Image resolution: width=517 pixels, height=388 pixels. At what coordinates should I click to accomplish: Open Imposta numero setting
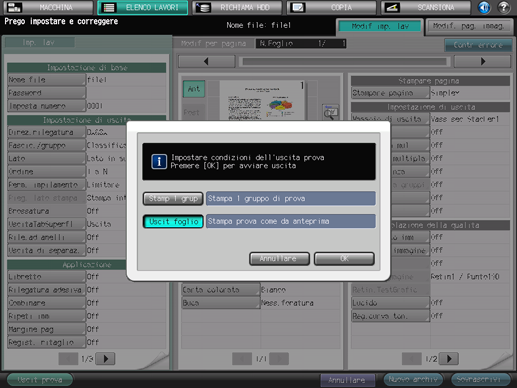(x=46, y=106)
